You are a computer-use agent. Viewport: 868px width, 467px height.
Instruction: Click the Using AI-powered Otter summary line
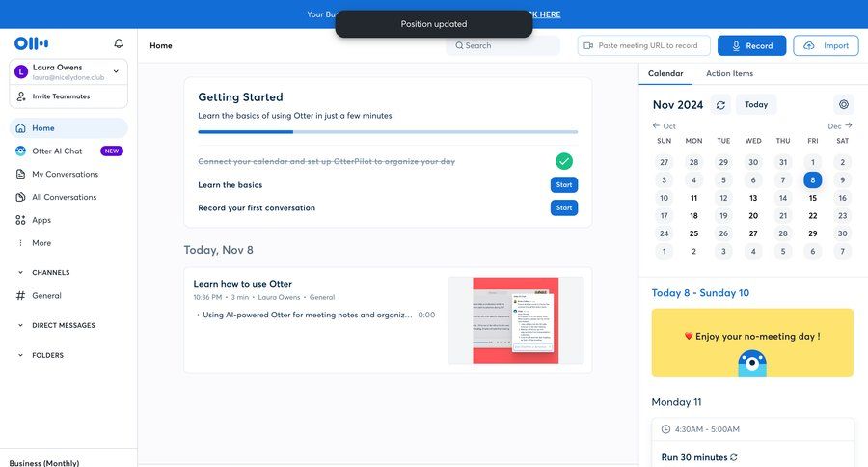click(x=308, y=315)
